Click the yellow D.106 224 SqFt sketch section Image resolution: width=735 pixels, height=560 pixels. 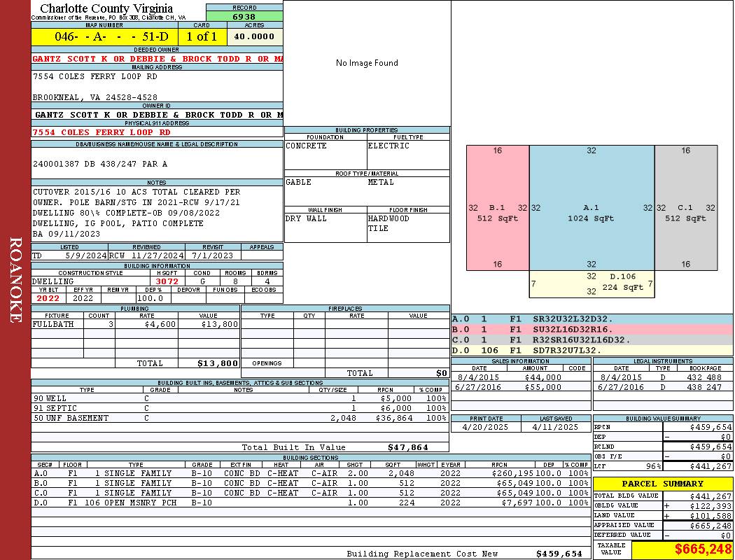(592, 284)
